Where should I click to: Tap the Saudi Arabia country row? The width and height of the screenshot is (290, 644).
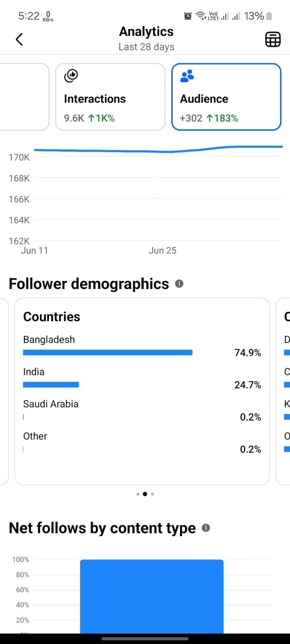pos(142,411)
